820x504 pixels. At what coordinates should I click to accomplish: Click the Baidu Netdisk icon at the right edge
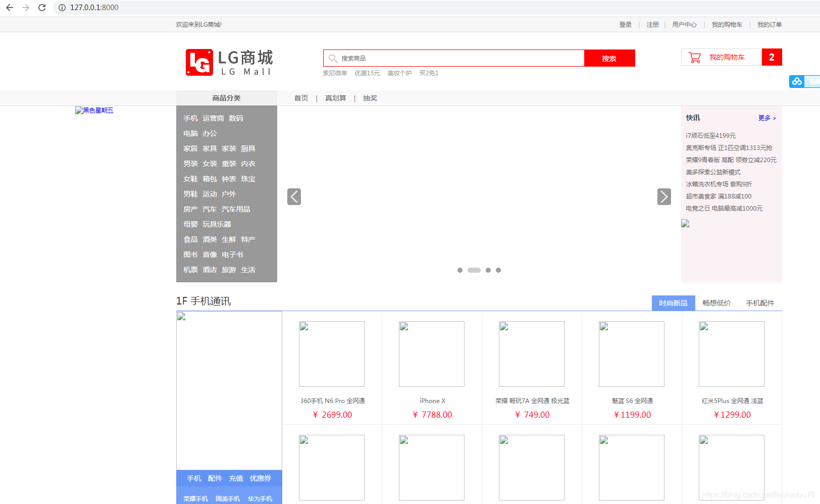point(797,81)
